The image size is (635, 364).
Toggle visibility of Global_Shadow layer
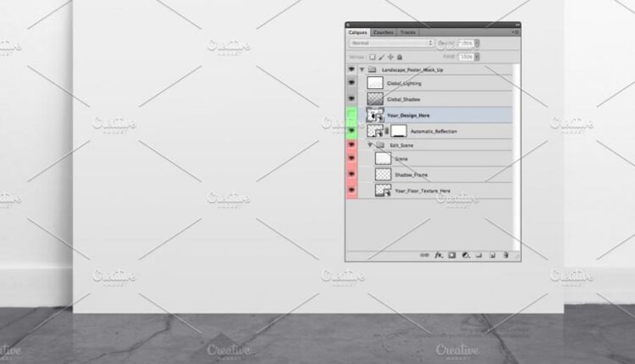[351, 99]
